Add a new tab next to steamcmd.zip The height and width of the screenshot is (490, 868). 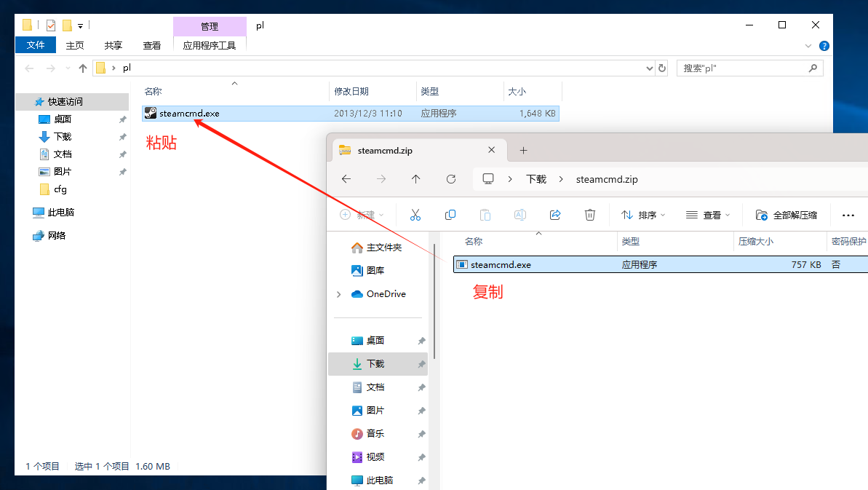click(x=523, y=151)
